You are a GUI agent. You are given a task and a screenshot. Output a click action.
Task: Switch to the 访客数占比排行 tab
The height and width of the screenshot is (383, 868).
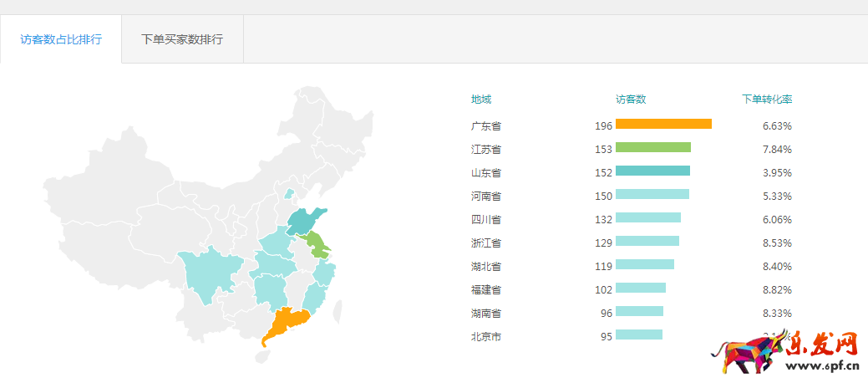[61, 39]
